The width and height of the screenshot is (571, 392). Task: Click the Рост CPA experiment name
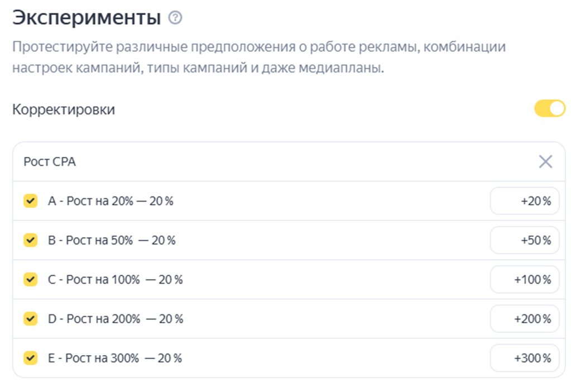click(x=50, y=162)
